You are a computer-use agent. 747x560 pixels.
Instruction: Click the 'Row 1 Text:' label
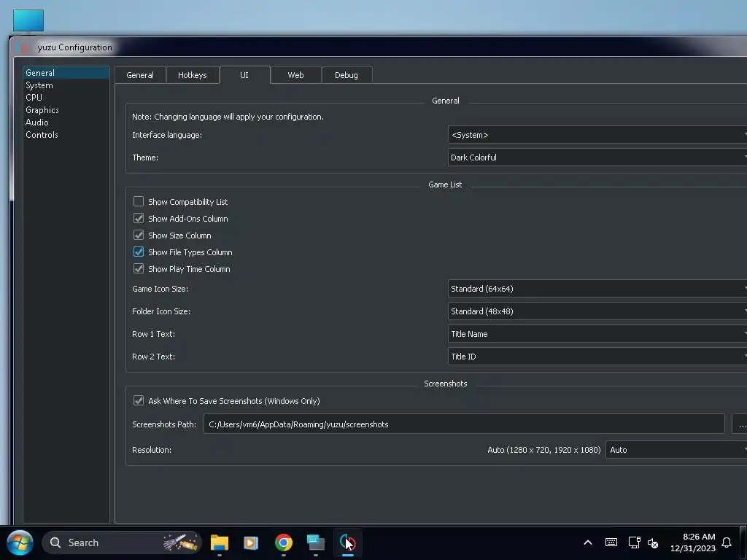click(x=153, y=334)
